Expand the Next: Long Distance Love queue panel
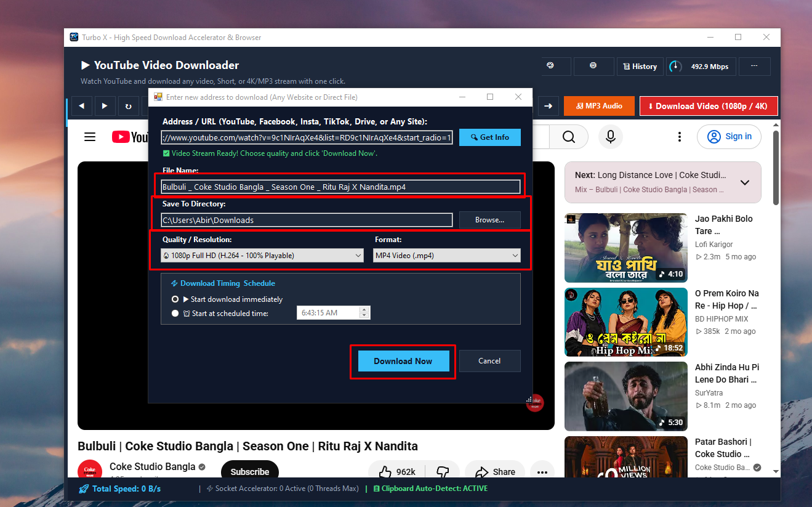Image resolution: width=812 pixels, height=507 pixels. click(x=744, y=182)
